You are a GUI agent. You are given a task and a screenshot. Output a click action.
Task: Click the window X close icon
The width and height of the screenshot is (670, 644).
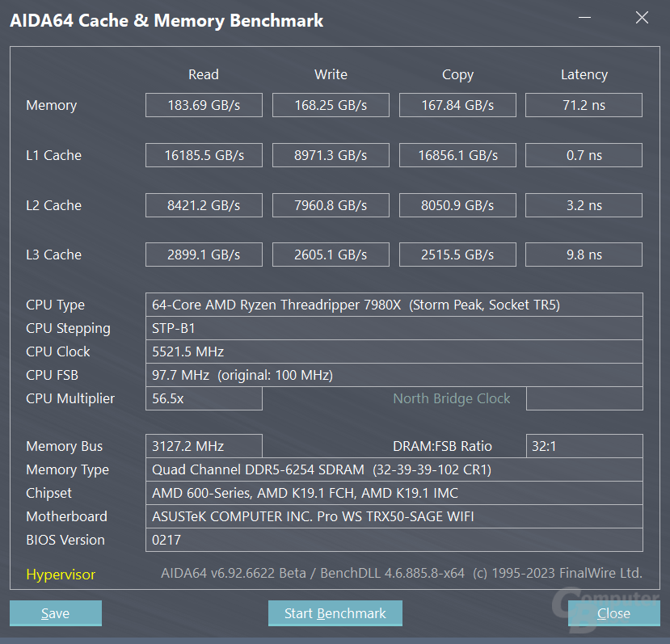pyautogui.click(x=642, y=18)
